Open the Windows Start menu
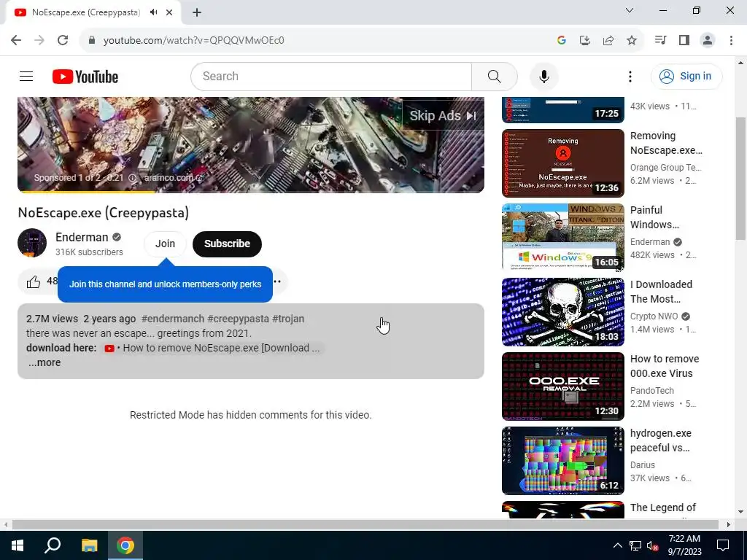 click(x=18, y=545)
